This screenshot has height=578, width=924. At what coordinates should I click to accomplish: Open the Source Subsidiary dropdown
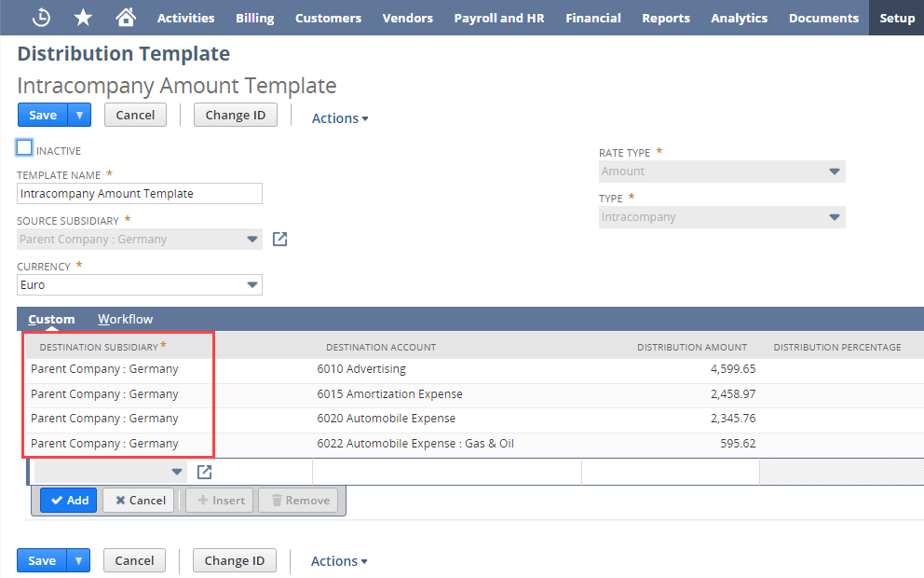(140, 239)
